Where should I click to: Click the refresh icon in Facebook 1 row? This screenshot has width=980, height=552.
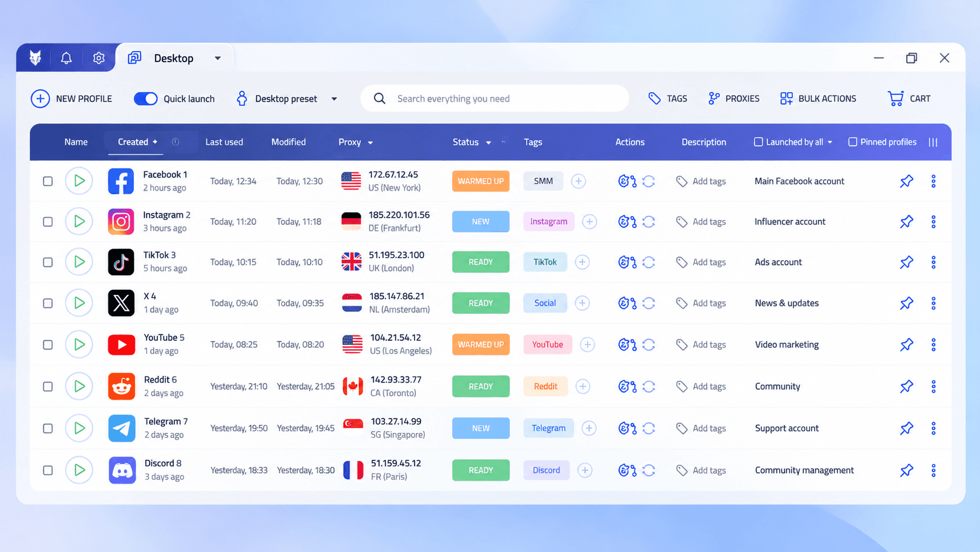pyautogui.click(x=649, y=181)
